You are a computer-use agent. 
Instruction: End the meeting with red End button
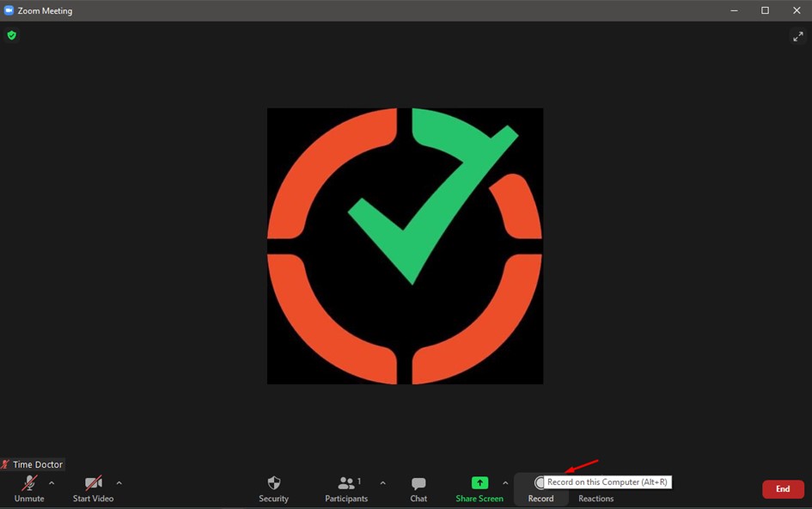coord(783,489)
